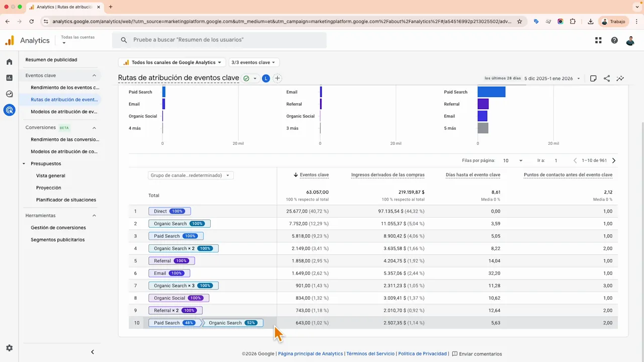
Task: Click the Ir a page number field
Action: click(x=556, y=160)
